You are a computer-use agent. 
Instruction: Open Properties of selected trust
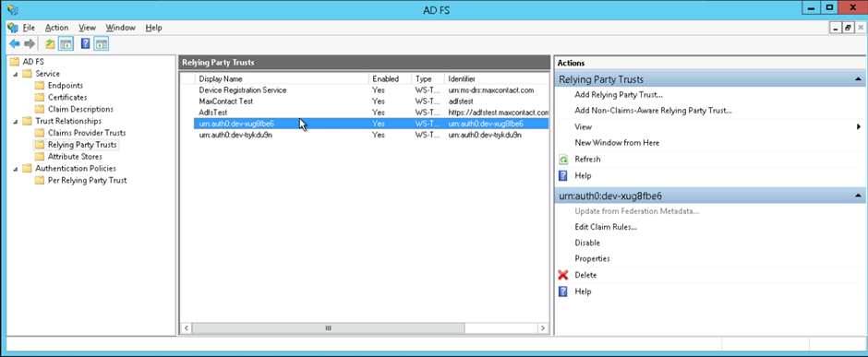(x=592, y=258)
